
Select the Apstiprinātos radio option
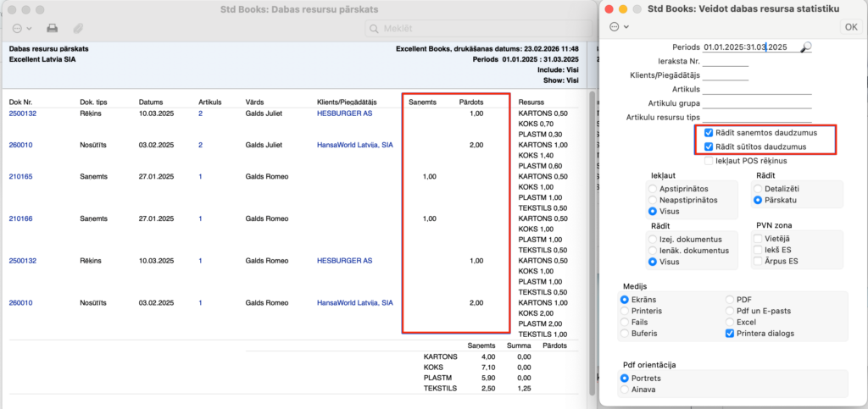[x=653, y=187]
